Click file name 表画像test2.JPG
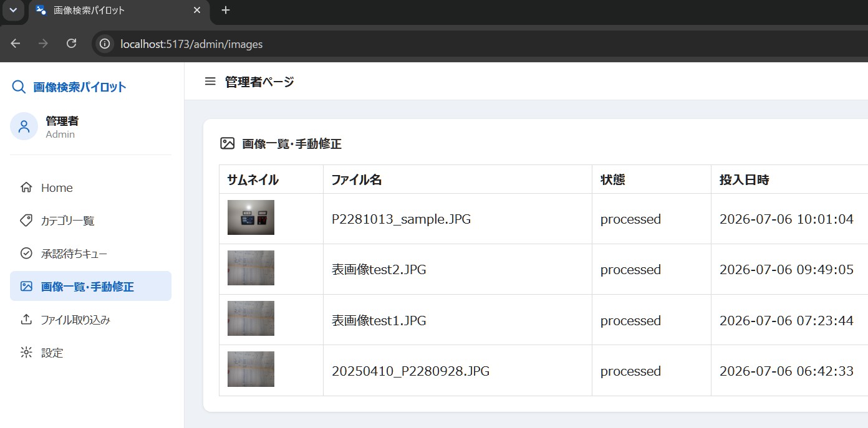This screenshot has width=868, height=428. coord(379,270)
